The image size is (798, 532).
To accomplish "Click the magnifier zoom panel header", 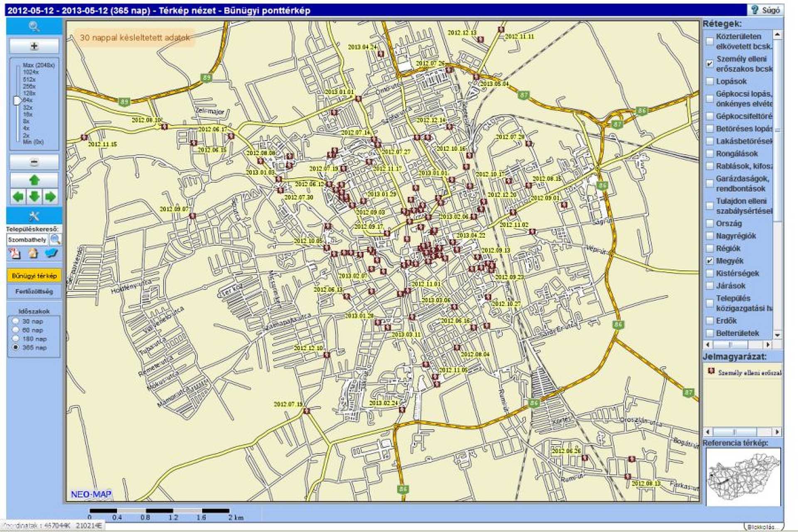I will (34, 27).
